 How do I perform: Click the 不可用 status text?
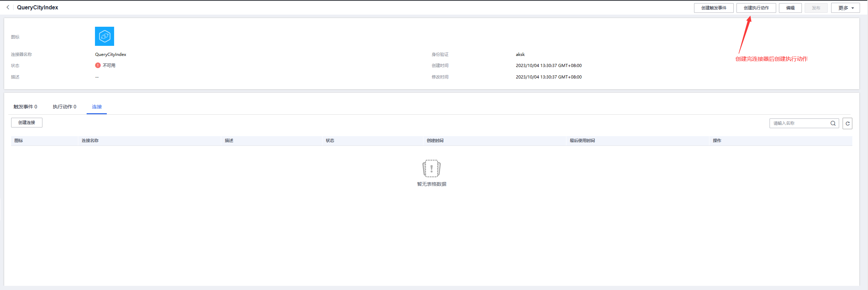coord(109,65)
